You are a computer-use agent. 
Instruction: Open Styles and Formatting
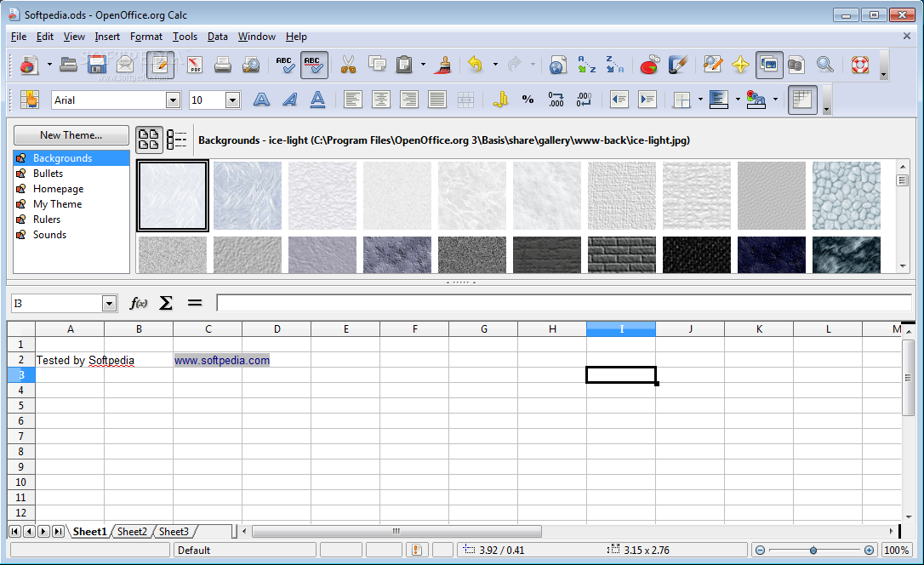29,100
